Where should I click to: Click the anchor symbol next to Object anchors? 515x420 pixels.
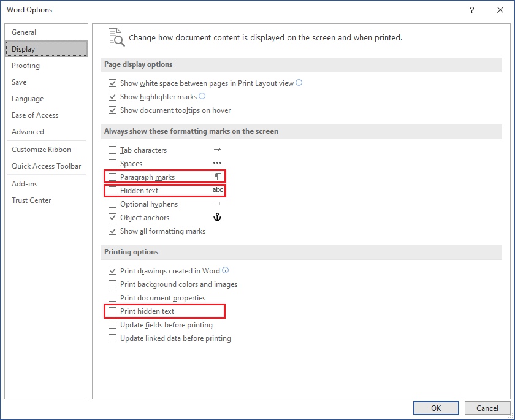click(216, 218)
